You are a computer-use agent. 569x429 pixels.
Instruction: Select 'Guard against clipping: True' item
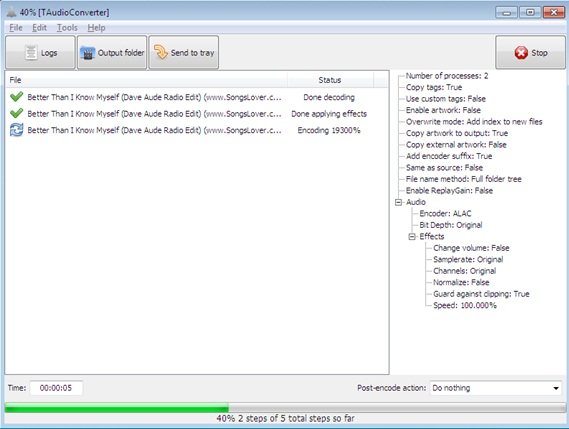pyautogui.click(x=481, y=294)
